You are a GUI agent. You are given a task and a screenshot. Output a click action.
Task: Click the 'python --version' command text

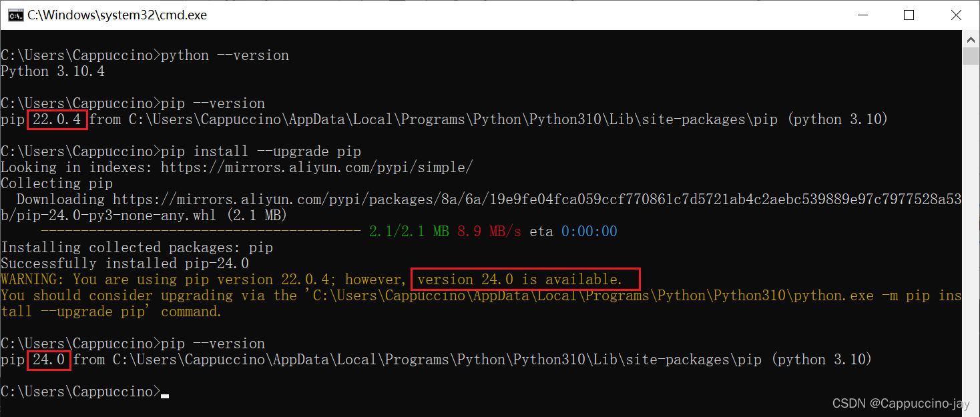[x=225, y=55]
